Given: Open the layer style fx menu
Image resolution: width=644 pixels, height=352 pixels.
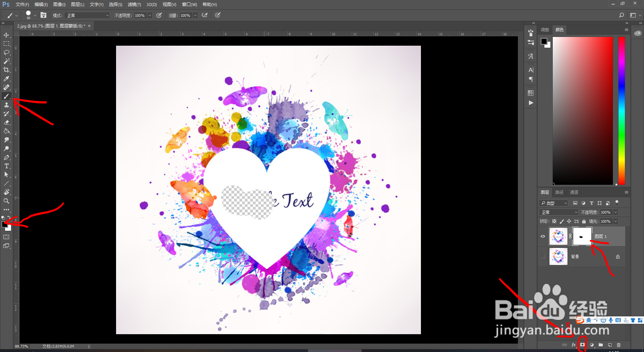Looking at the screenshot, I should pyautogui.click(x=574, y=345).
